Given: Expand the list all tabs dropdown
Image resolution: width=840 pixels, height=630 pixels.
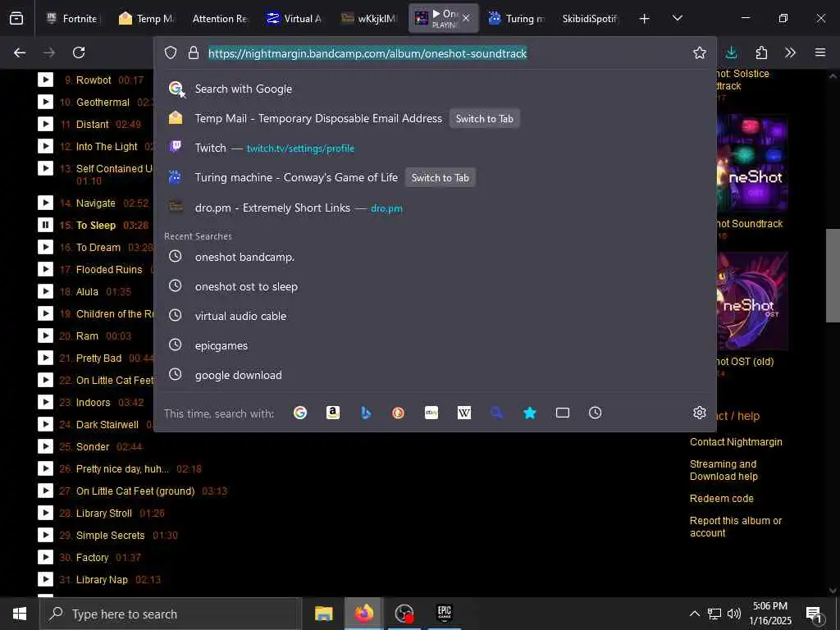Looking at the screenshot, I should [x=677, y=18].
